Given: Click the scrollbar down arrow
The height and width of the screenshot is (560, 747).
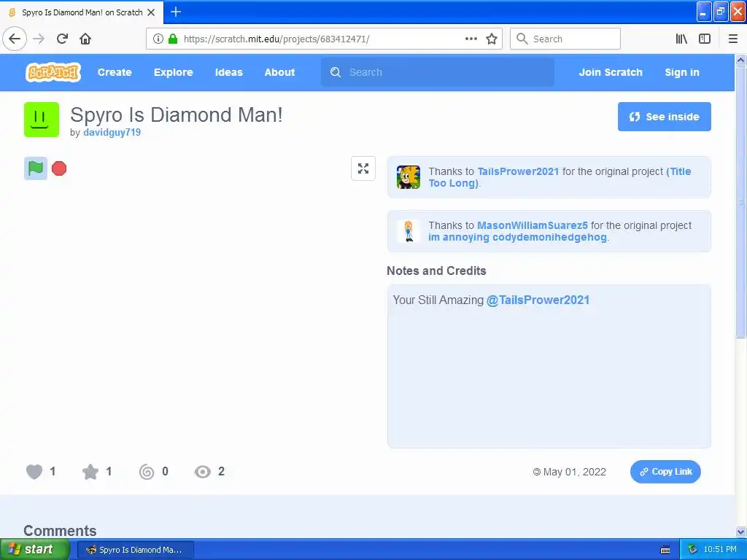Looking at the screenshot, I should pos(740,532).
